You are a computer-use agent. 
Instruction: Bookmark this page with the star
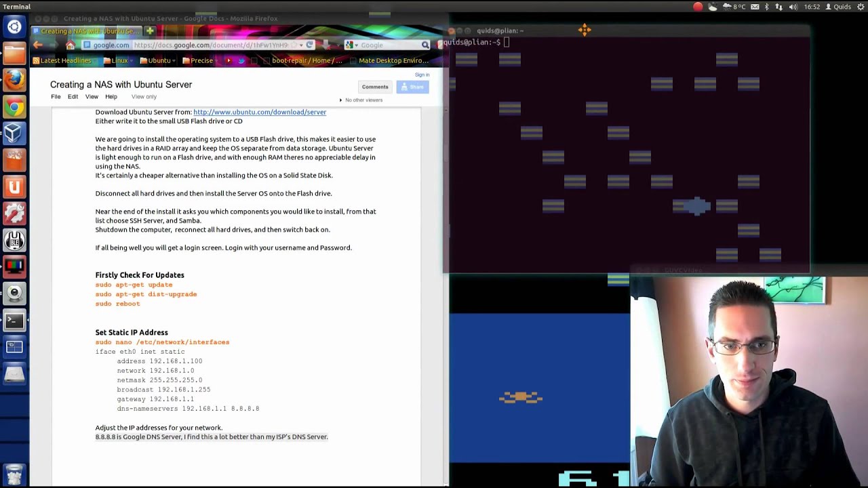(x=294, y=45)
